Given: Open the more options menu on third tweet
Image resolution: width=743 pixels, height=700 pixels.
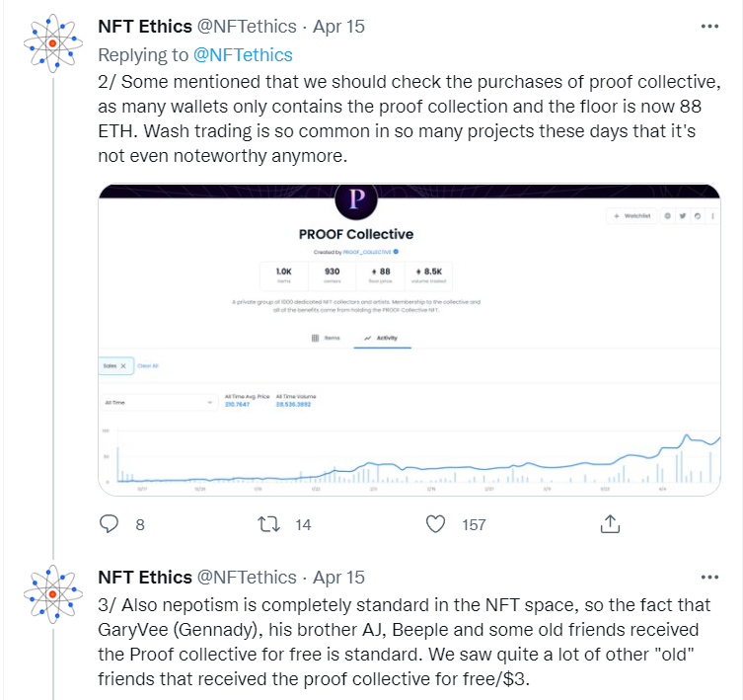Looking at the screenshot, I should tap(708, 578).
